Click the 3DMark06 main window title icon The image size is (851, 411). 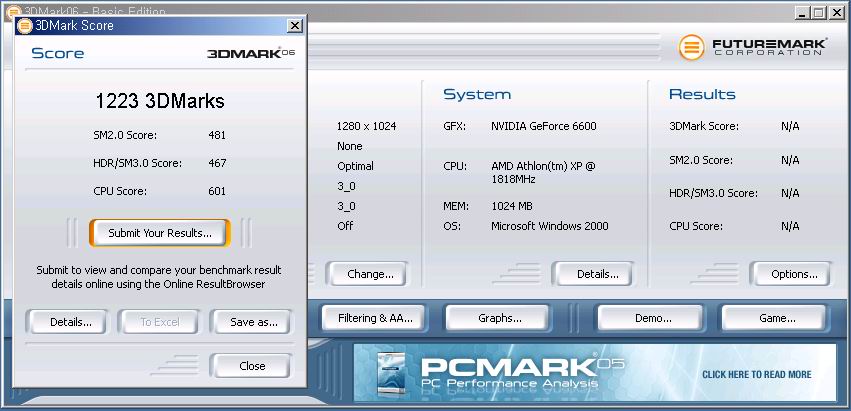point(12,11)
